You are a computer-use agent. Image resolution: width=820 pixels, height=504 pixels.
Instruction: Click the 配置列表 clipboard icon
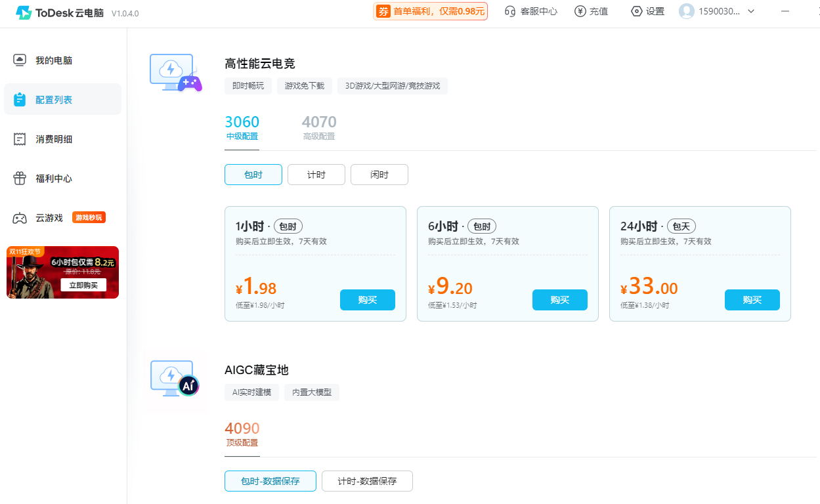point(20,100)
